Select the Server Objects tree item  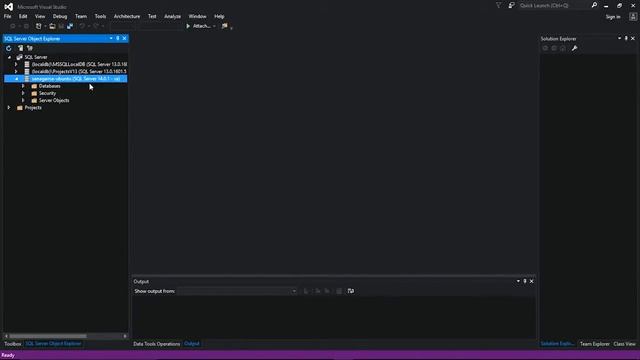click(54, 100)
